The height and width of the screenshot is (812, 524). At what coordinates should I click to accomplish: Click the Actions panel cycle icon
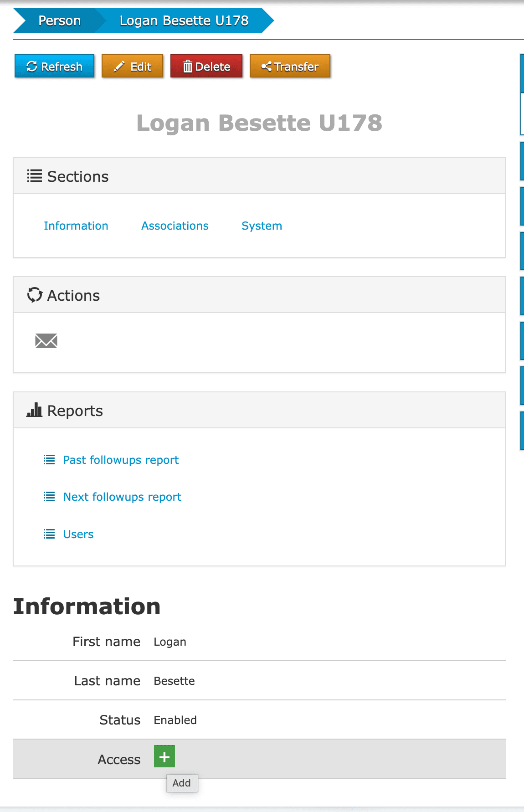(x=35, y=295)
